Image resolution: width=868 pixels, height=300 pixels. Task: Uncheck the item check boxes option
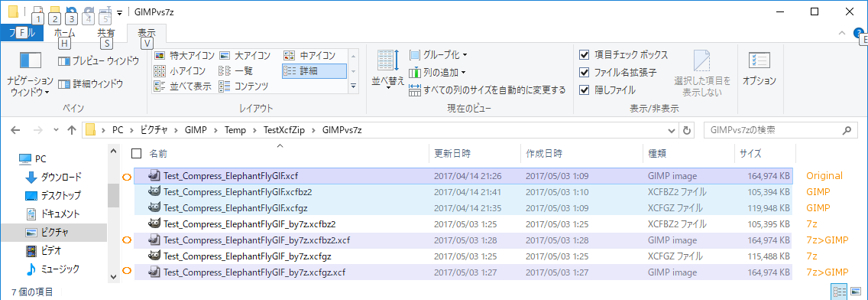tap(584, 55)
